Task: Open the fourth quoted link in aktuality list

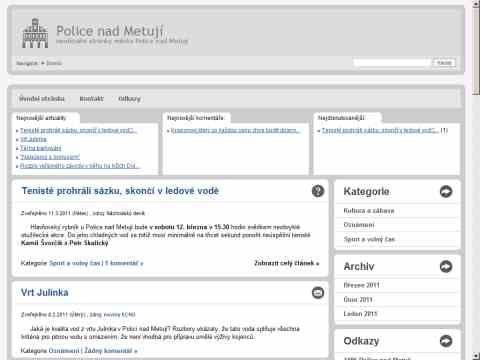Action: pyautogui.click(x=50, y=157)
